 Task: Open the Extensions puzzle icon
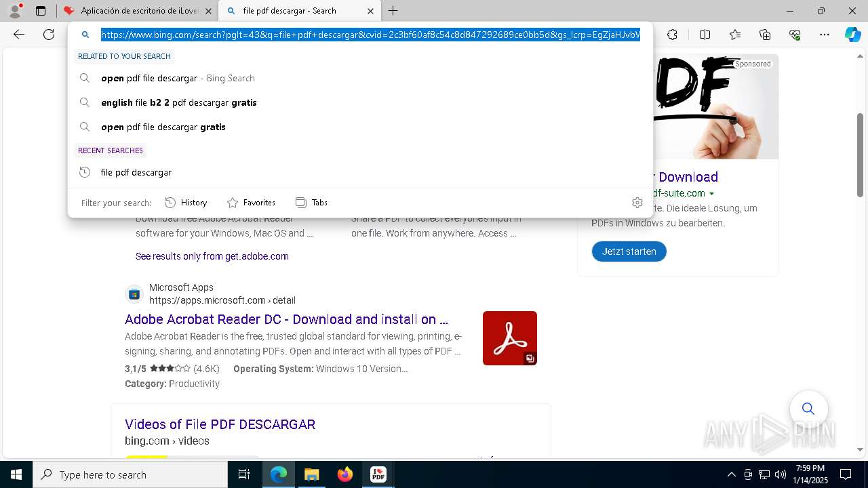point(672,35)
